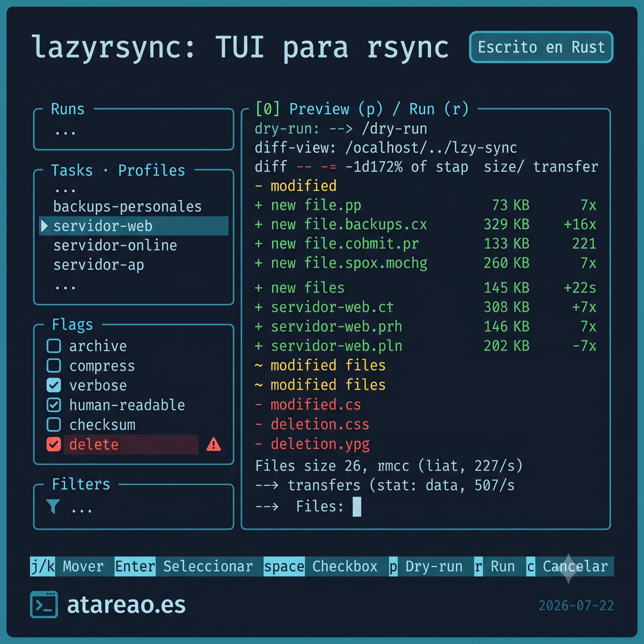
Task: Enable the archive flag checkbox
Action: click(x=54, y=346)
